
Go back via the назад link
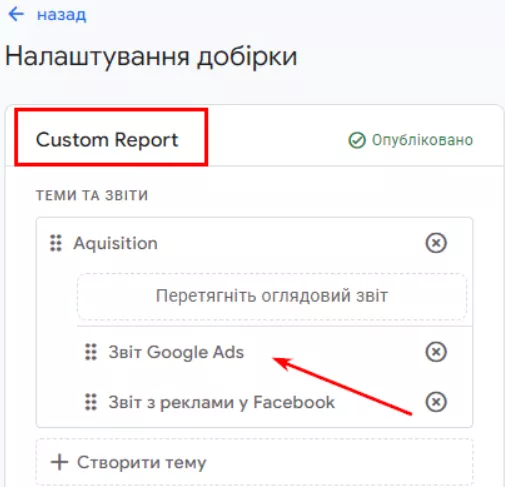tap(61, 15)
